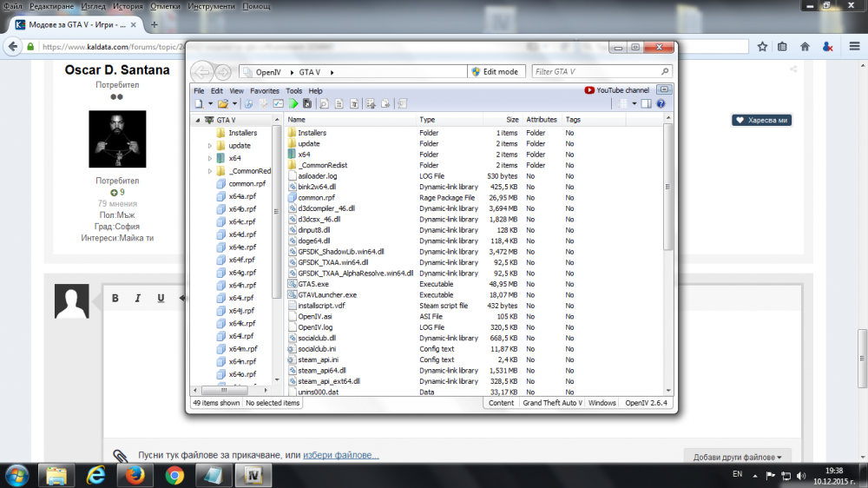Image resolution: width=868 pixels, height=488 pixels.
Task: Click the Firefox bookmark star icon
Action: click(762, 47)
